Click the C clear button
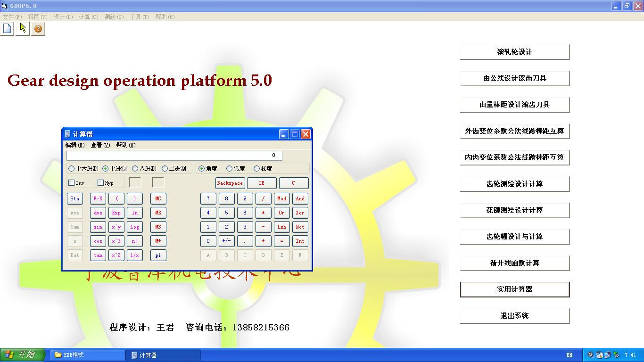This screenshot has width=644, height=362. click(x=294, y=183)
